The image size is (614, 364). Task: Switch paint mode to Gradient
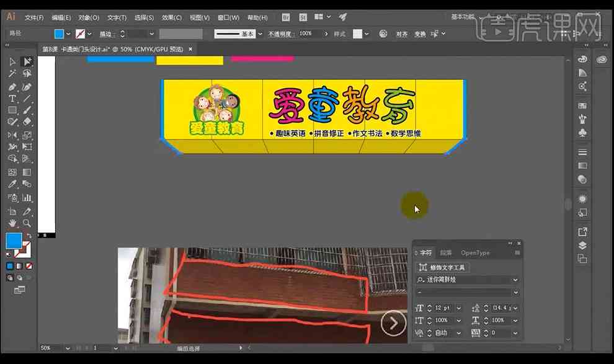(20, 266)
